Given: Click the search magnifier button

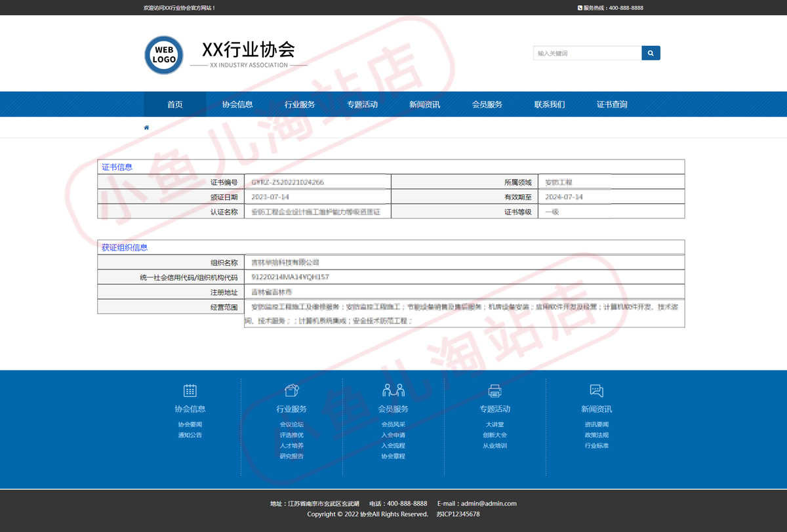Looking at the screenshot, I should pyautogui.click(x=651, y=53).
